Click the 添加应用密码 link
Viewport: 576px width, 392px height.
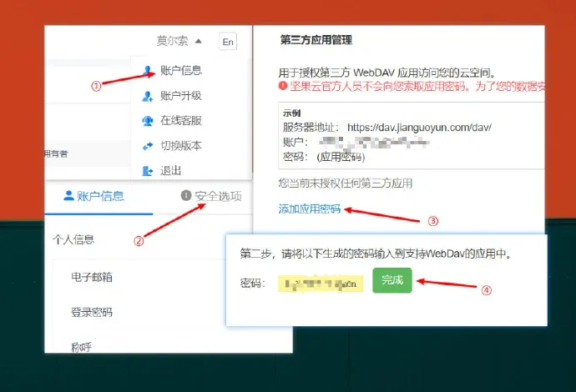tap(309, 209)
